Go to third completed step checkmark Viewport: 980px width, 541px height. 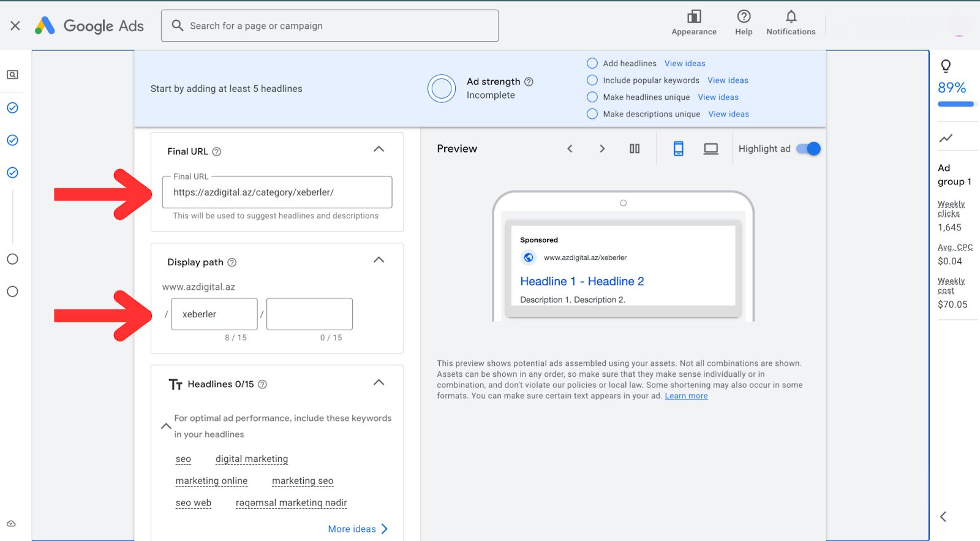[x=12, y=173]
